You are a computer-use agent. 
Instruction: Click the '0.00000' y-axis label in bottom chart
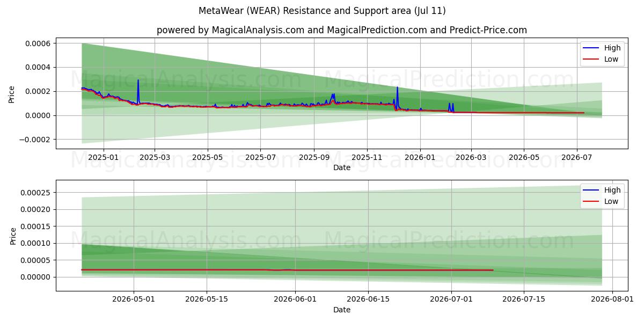coord(36,277)
